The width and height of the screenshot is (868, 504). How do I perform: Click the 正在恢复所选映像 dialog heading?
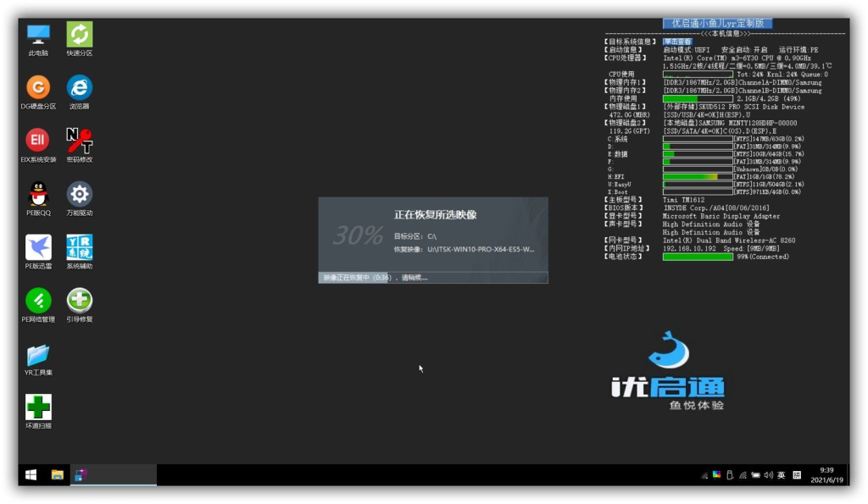click(x=435, y=214)
